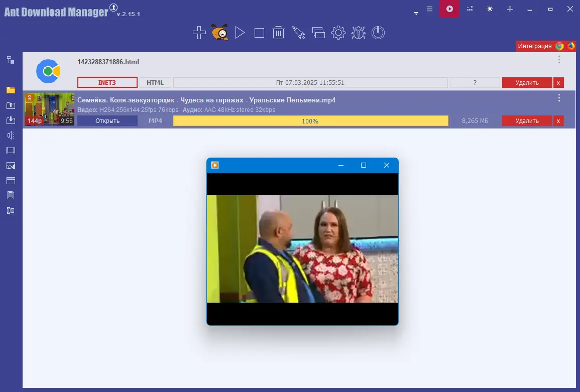
Task: Filter video files via film sidebar icon
Action: 11,151
